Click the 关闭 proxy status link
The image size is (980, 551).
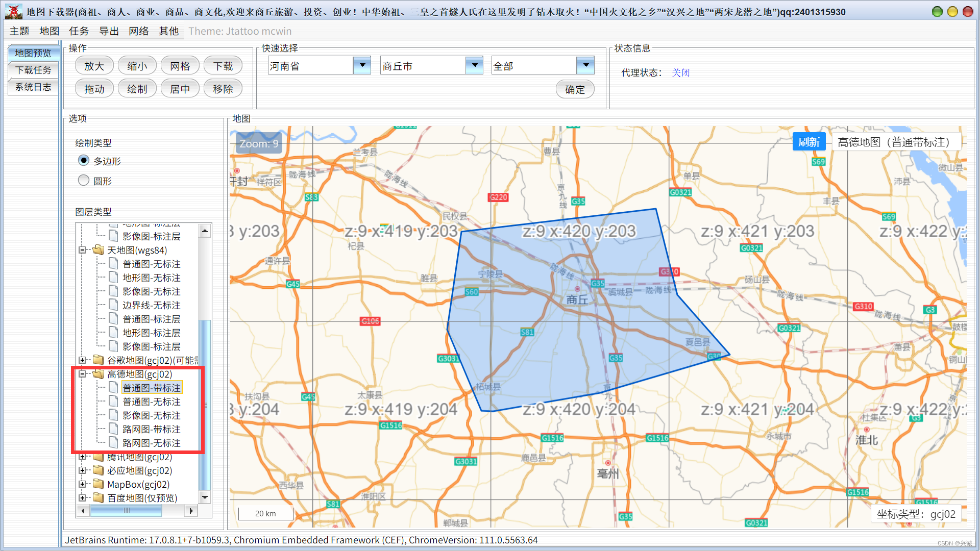coord(680,72)
